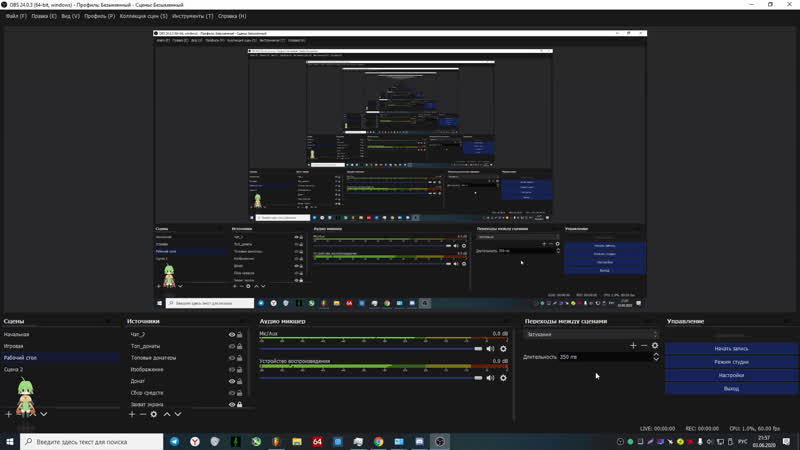Open the Правка (E) menu
800x450 pixels.
[44, 16]
